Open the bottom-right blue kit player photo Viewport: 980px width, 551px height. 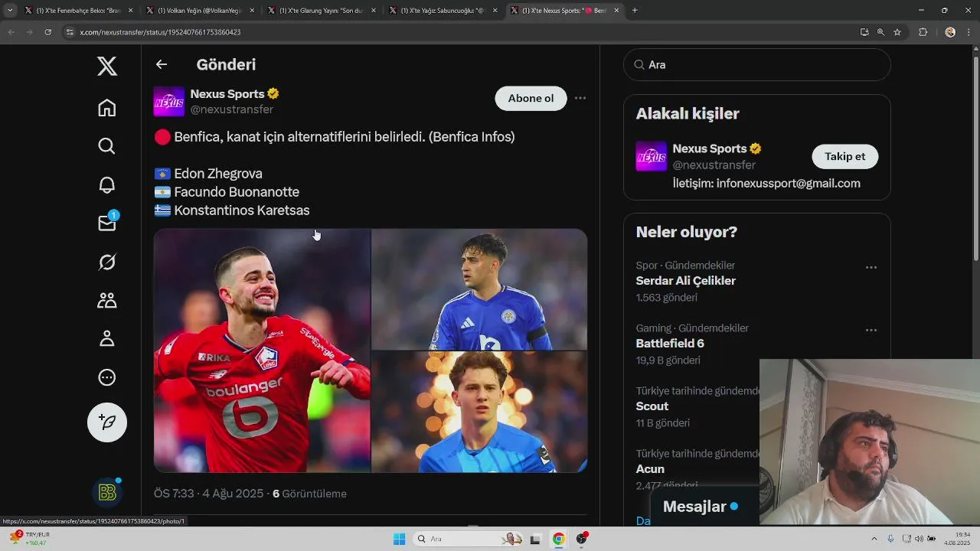coord(479,412)
